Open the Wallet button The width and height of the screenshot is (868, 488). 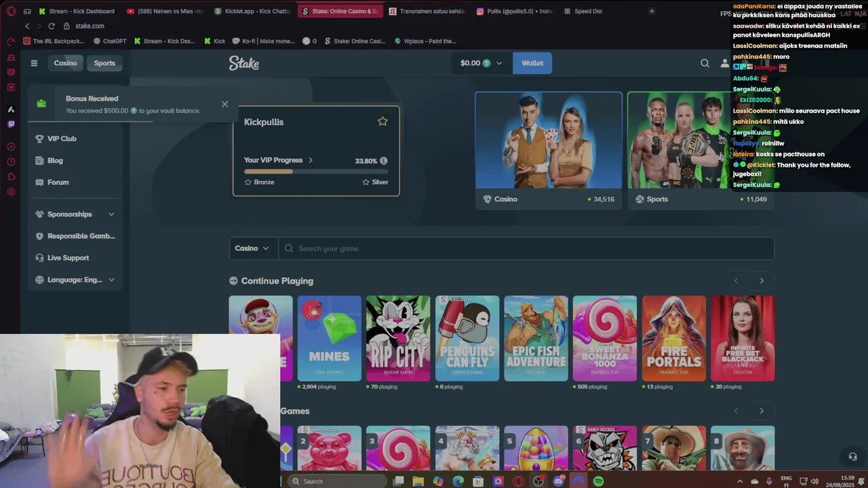click(x=532, y=63)
